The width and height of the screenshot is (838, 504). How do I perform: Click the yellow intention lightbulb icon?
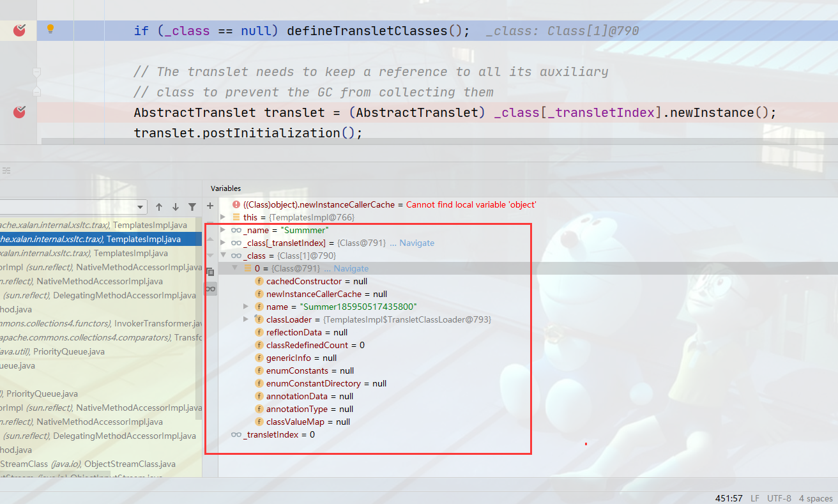coord(50,29)
